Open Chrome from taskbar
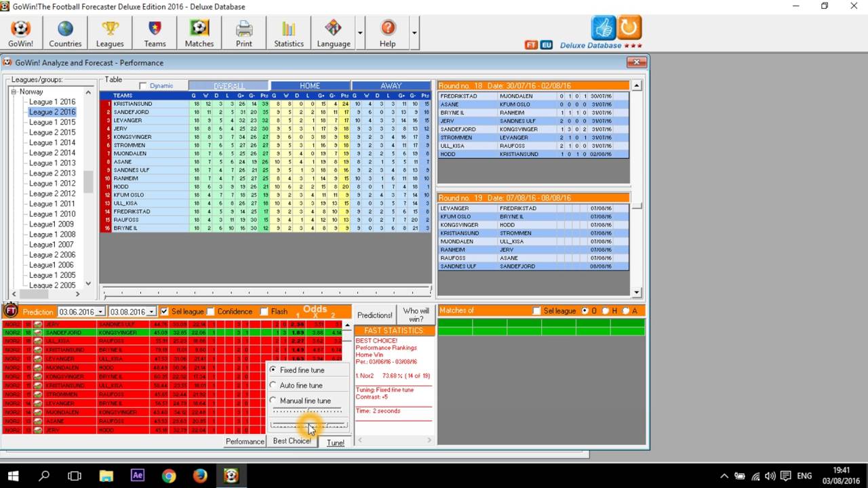Viewport: 868px width, 488px height. pyautogui.click(x=169, y=476)
